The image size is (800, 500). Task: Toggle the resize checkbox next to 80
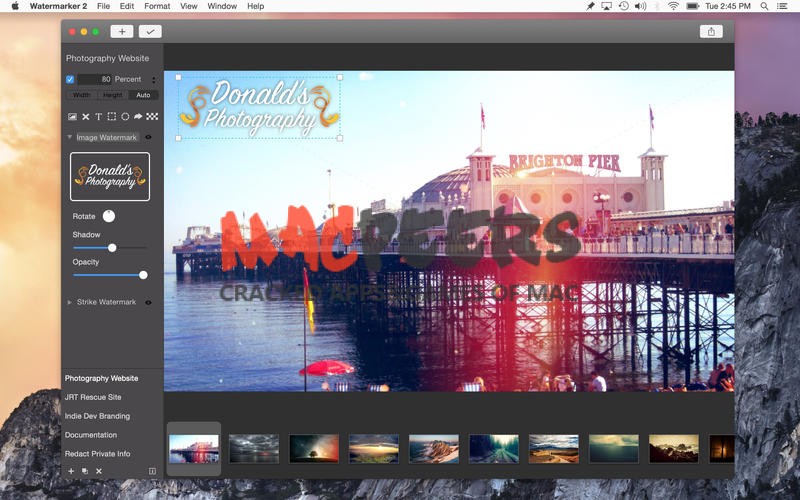point(70,79)
